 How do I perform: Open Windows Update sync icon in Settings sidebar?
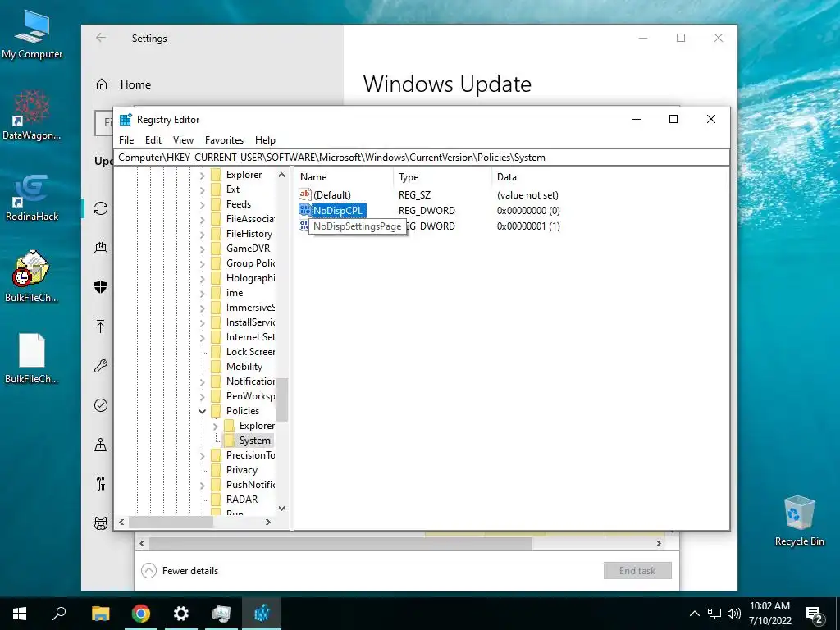(101, 208)
